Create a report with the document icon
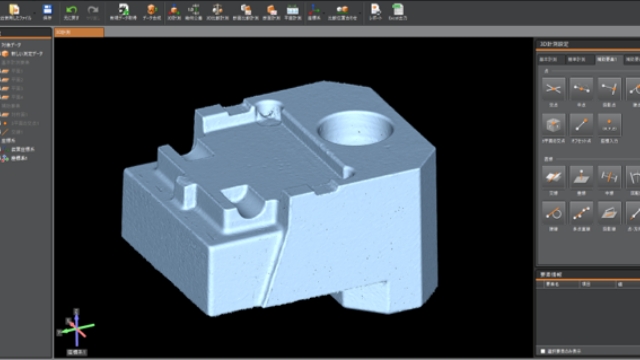Viewport: 640px width, 360px height. point(376,9)
